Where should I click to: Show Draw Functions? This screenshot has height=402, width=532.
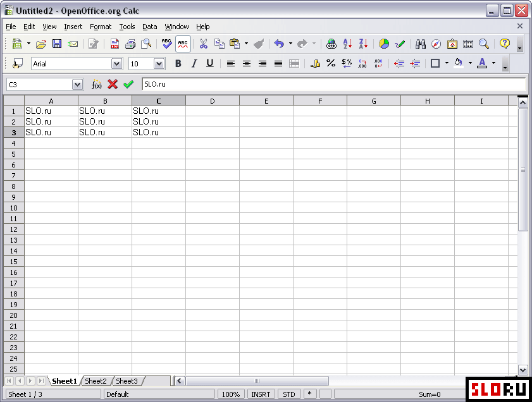(400, 44)
